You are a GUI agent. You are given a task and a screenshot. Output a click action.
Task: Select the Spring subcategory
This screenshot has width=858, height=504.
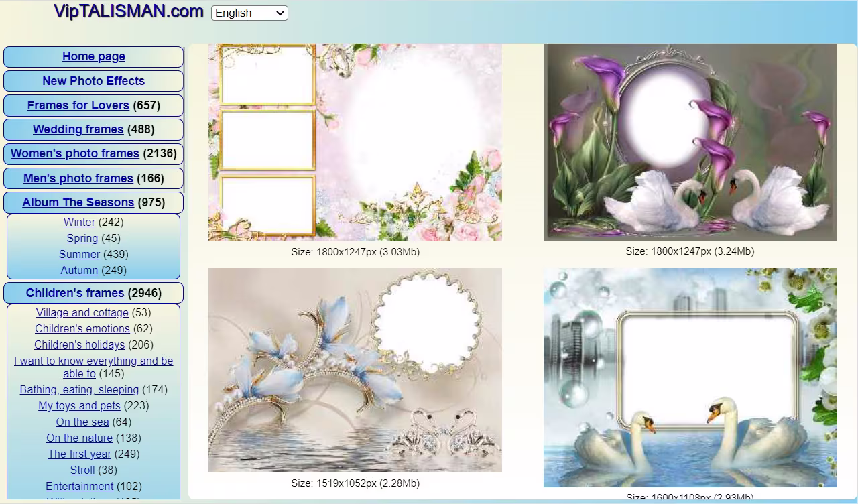coord(82,238)
